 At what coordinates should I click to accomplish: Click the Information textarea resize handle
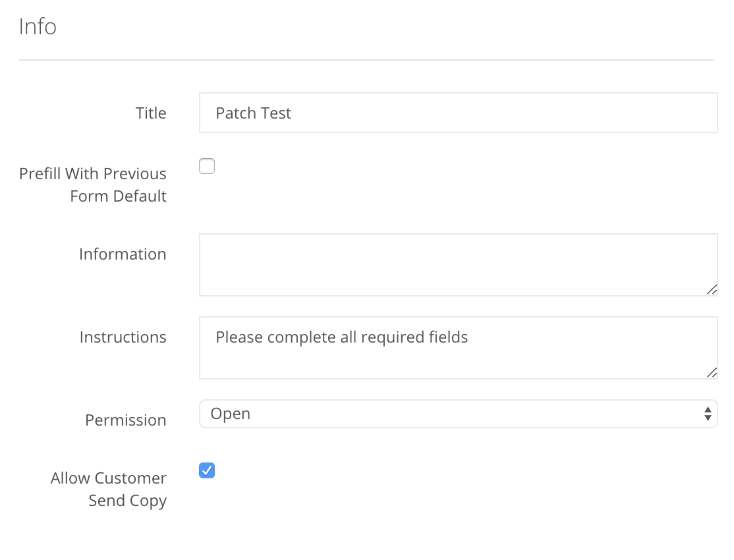712,289
